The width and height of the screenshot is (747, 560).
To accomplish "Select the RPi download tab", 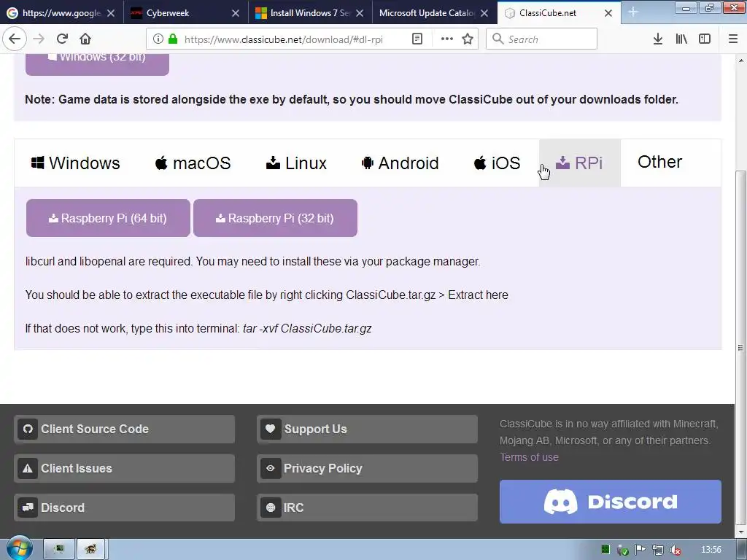I will point(580,163).
